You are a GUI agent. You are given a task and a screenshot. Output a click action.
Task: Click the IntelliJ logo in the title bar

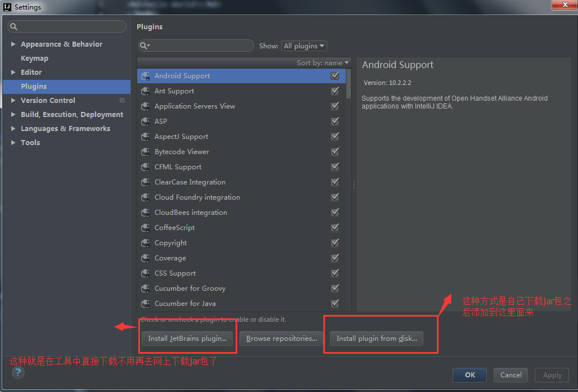(7, 7)
